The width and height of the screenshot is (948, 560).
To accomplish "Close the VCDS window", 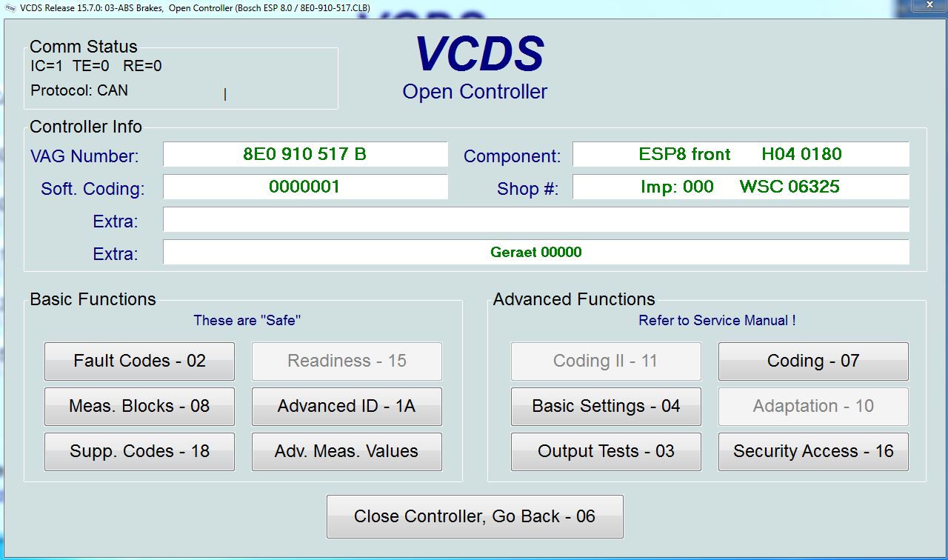I will [x=929, y=5].
